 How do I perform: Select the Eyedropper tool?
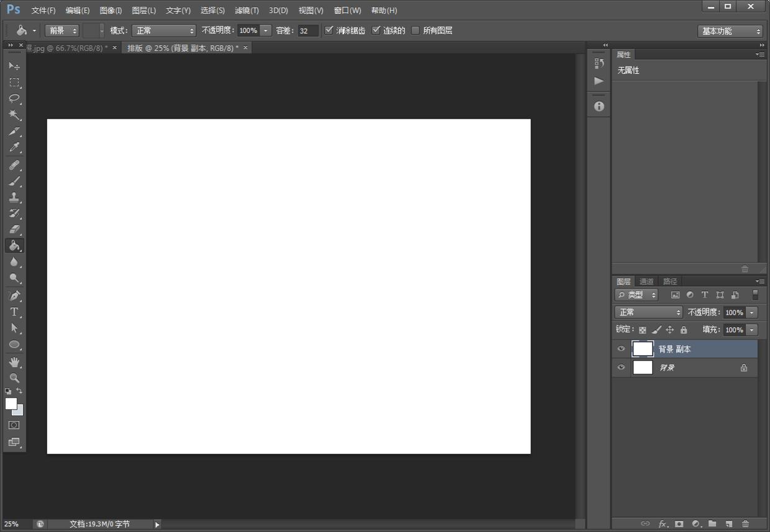click(x=14, y=148)
